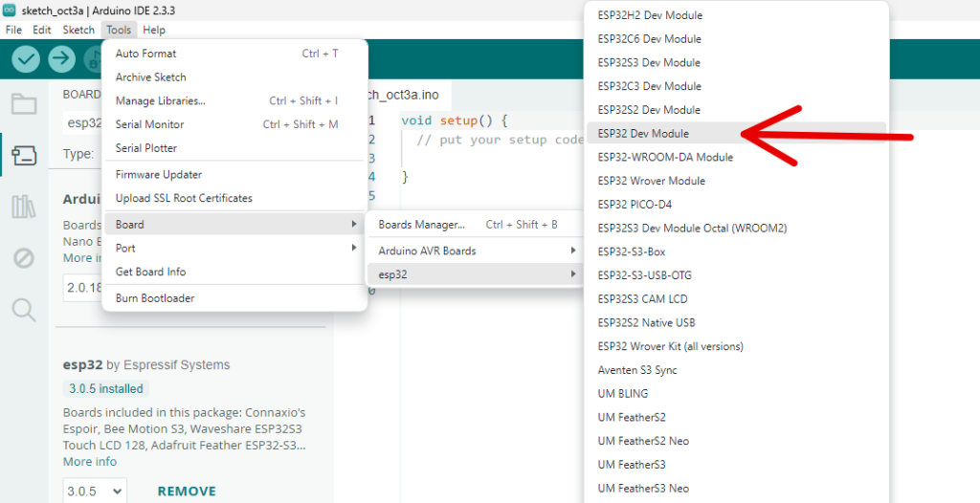Viewport: 980px width, 503px height.
Task: Select UM BLING board
Action: coord(736,394)
